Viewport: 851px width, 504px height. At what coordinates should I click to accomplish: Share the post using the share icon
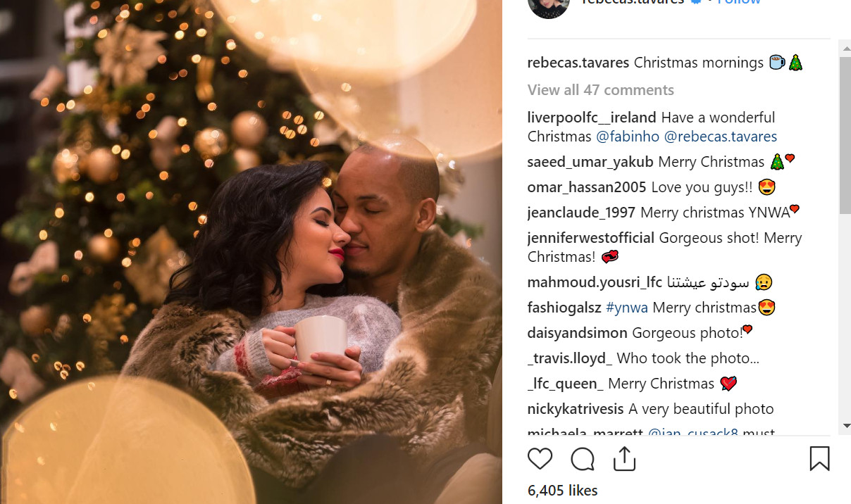coord(624,459)
